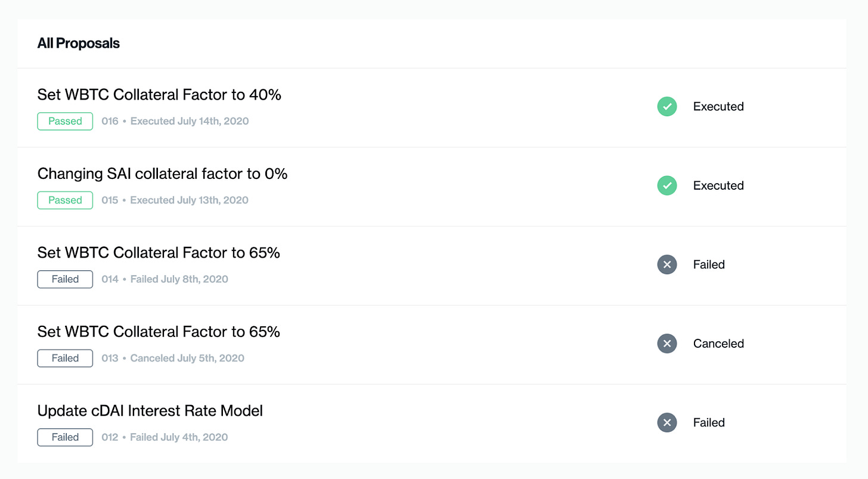The width and height of the screenshot is (868, 479).
Task: Click green checkmark icon for proposal 016
Action: [667, 107]
